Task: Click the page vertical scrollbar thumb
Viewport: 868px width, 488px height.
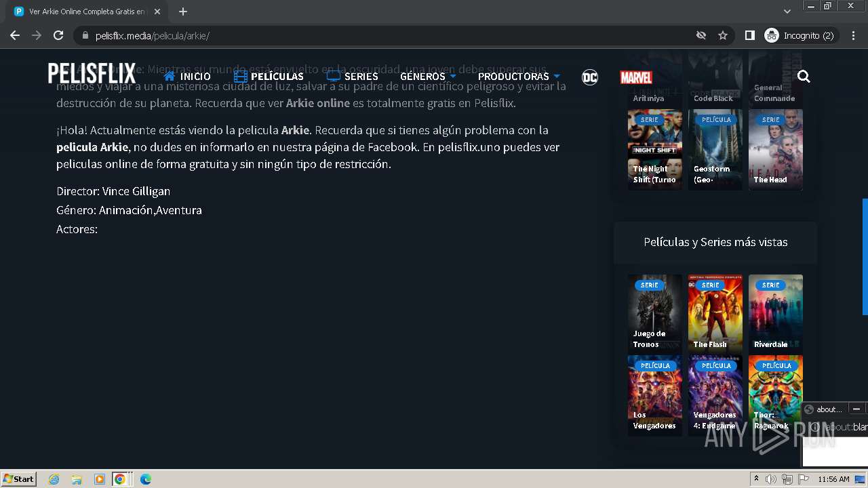Action: click(x=865, y=256)
